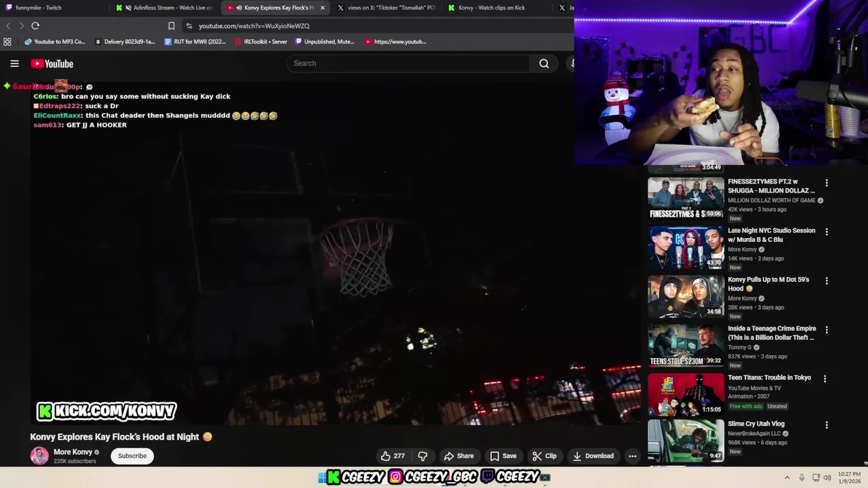Like the video with thumbs up
The width and height of the screenshot is (868, 488).
click(393, 456)
